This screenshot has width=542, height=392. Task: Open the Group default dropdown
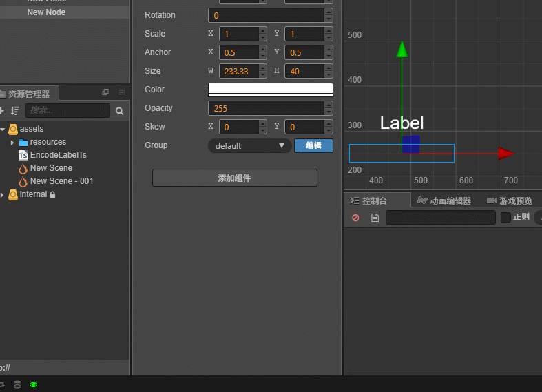click(x=249, y=146)
